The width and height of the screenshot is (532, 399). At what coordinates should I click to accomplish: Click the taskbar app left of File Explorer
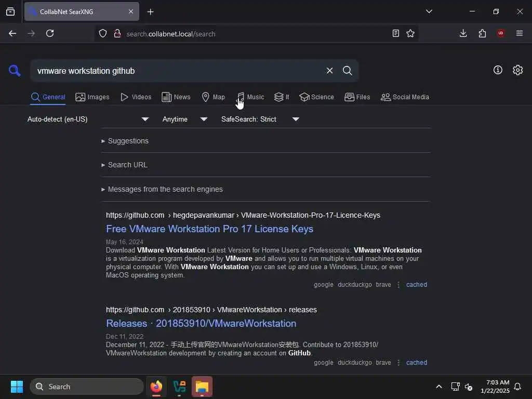(179, 387)
